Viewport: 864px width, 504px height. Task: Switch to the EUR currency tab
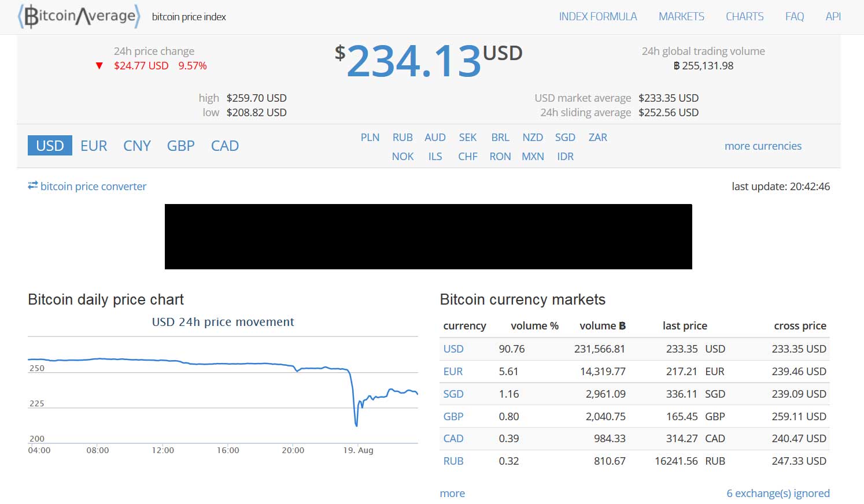pos(94,146)
